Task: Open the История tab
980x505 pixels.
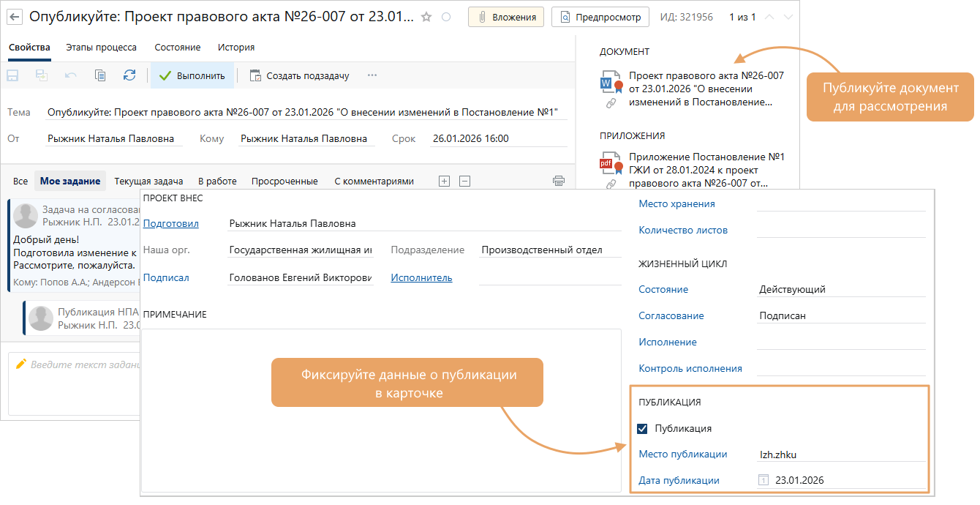Action: click(235, 48)
